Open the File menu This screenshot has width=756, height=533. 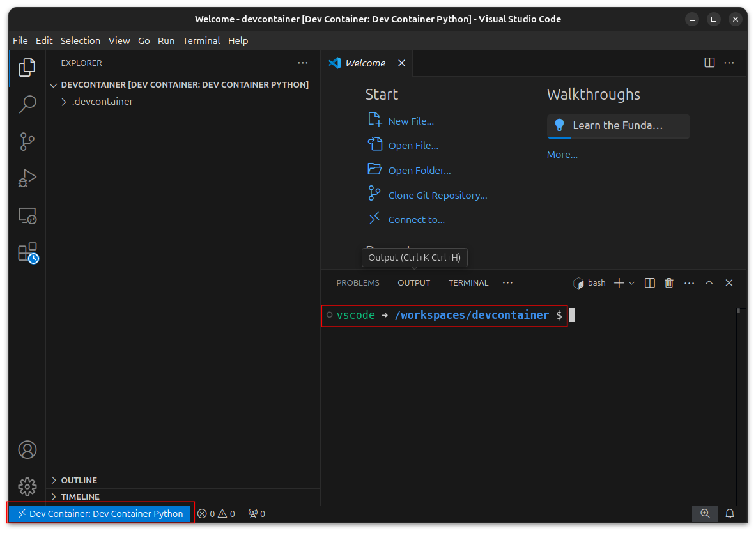click(20, 41)
